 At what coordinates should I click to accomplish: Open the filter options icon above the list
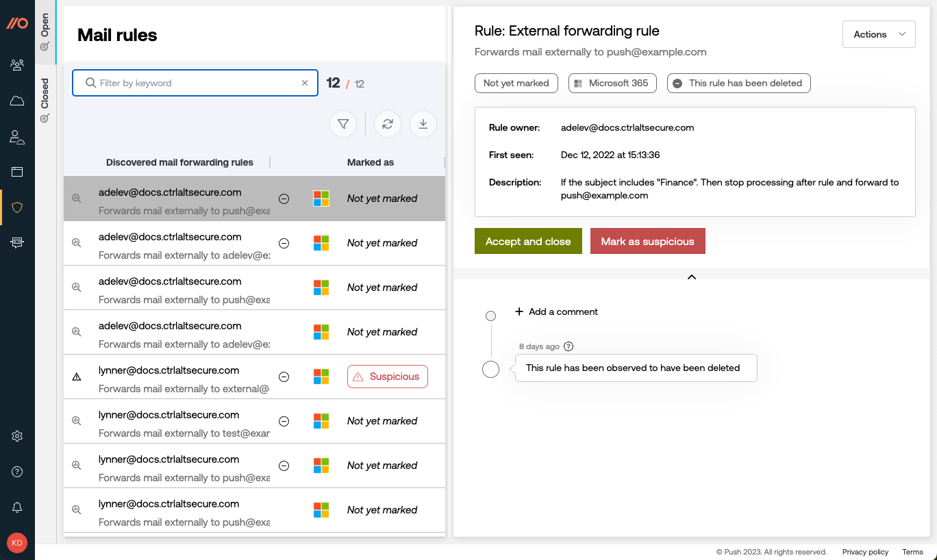[x=343, y=124]
